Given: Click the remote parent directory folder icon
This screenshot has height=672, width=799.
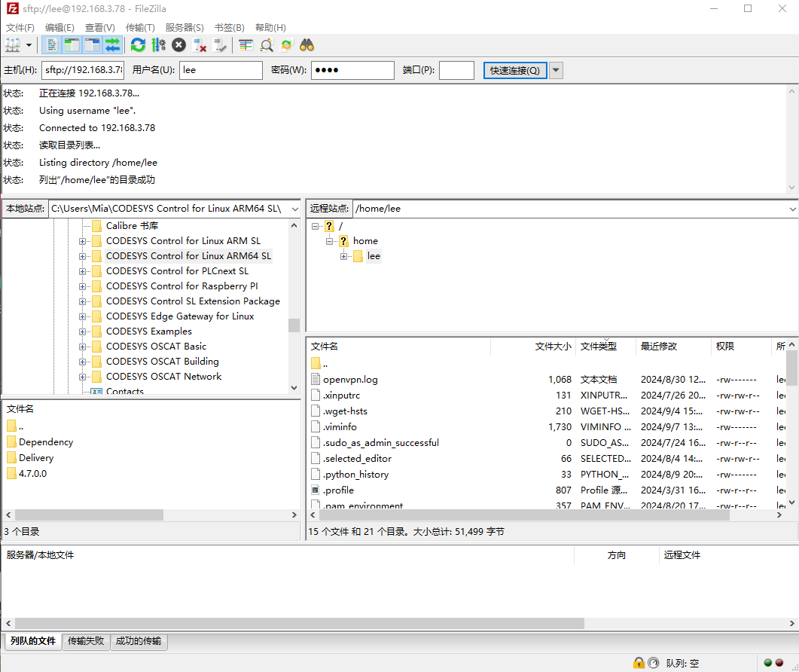Looking at the screenshot, I should click(x=316, y=364).
